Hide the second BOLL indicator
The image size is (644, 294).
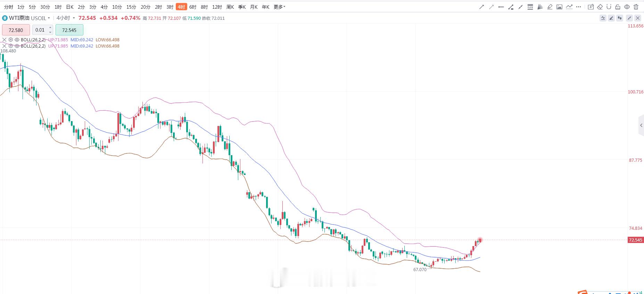point(17,46)
